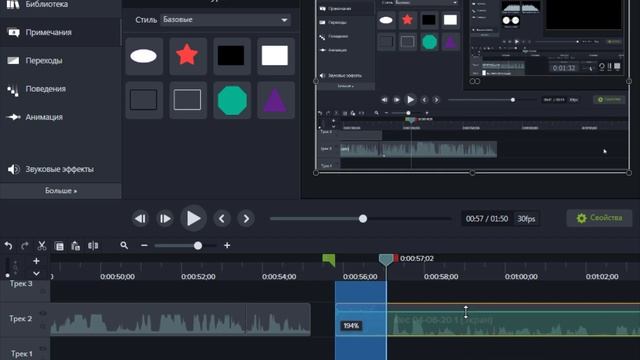Screen dimensions: 640x360
Task: Step forward one frame
Action: pos(165,219)
